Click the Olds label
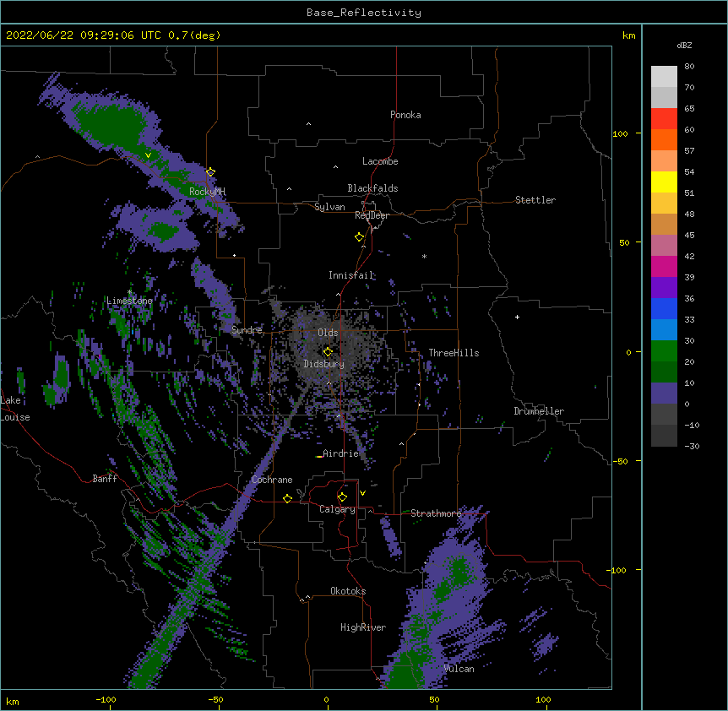The width and height of the screenshot is (728, 711). (328, 333)
